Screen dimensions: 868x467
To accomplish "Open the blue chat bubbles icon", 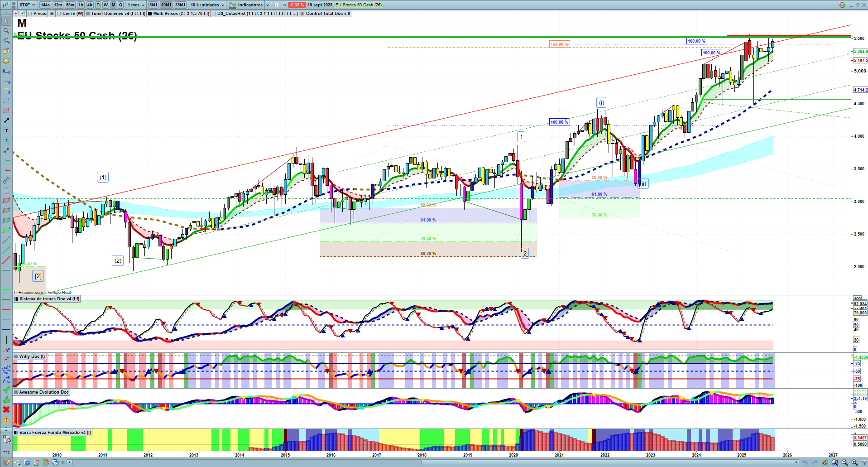I will pyautogui.click(x=27, y=462).
